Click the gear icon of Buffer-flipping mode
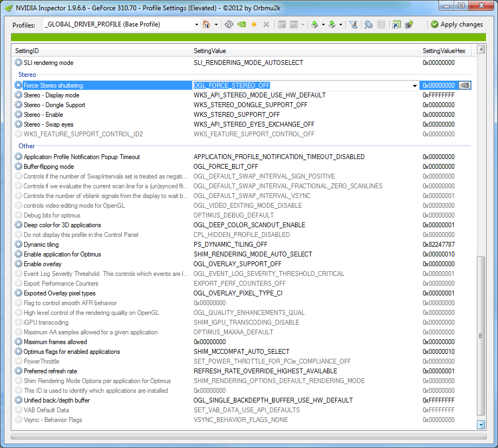This screenshot has height=448, width=498. [19, 166]
